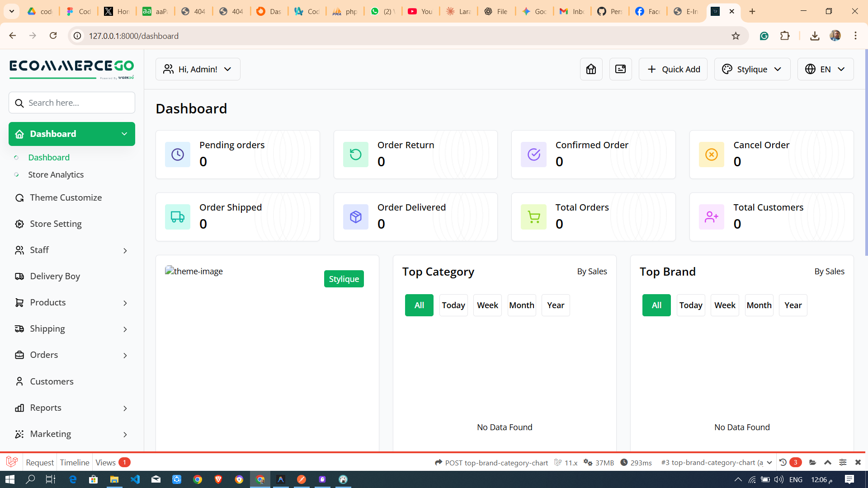Expand the Products sidebar menu
The width and height of the screenshot is (868, 488).
[47, 302]
